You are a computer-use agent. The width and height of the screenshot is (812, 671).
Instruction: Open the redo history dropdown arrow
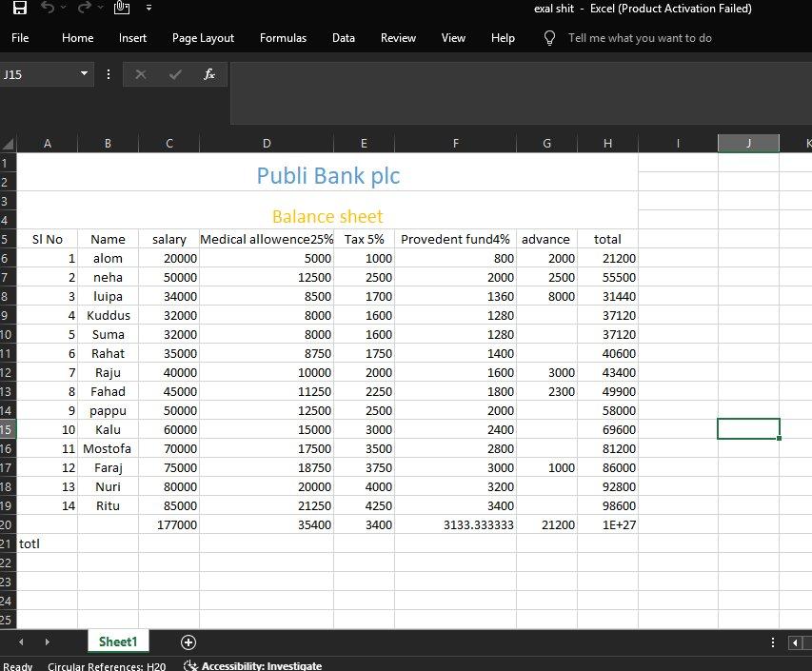tap(100, 8)
